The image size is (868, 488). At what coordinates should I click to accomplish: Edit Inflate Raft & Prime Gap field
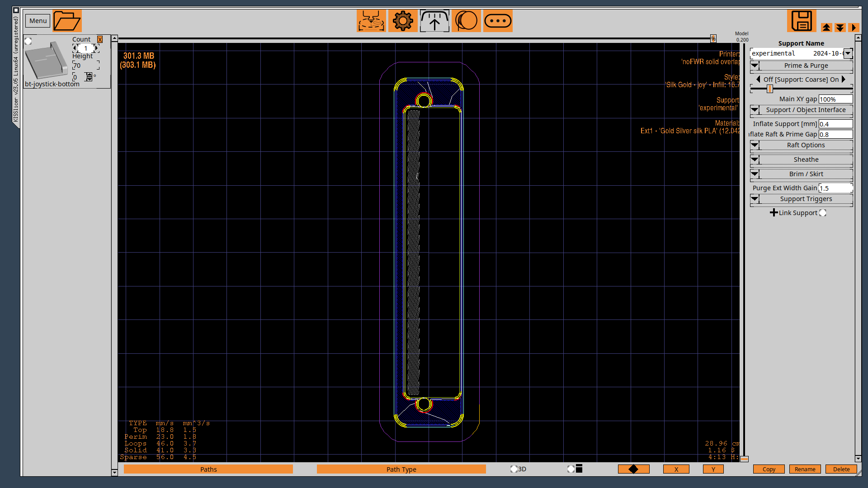835,134
